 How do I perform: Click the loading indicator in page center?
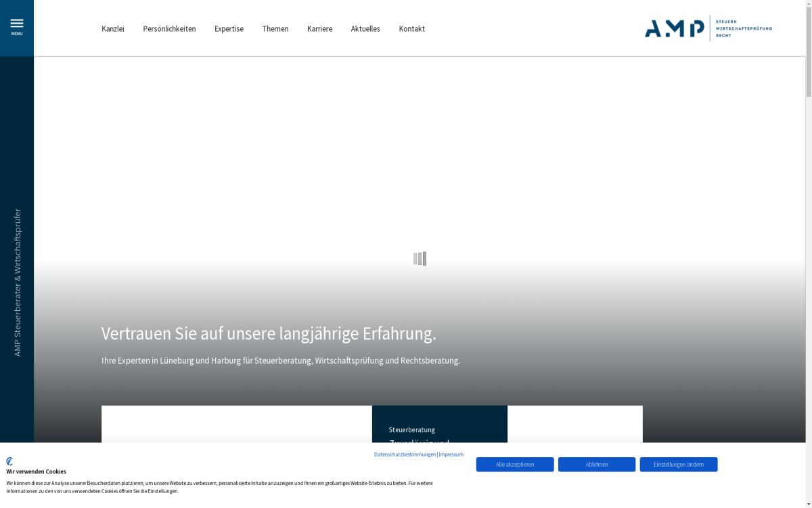420,259
